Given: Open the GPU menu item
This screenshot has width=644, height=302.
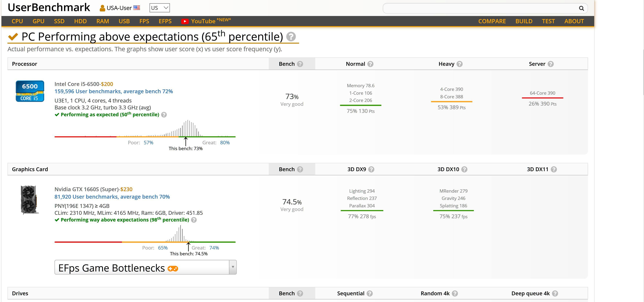Looking at the screenshot, I should click(38, 21).
